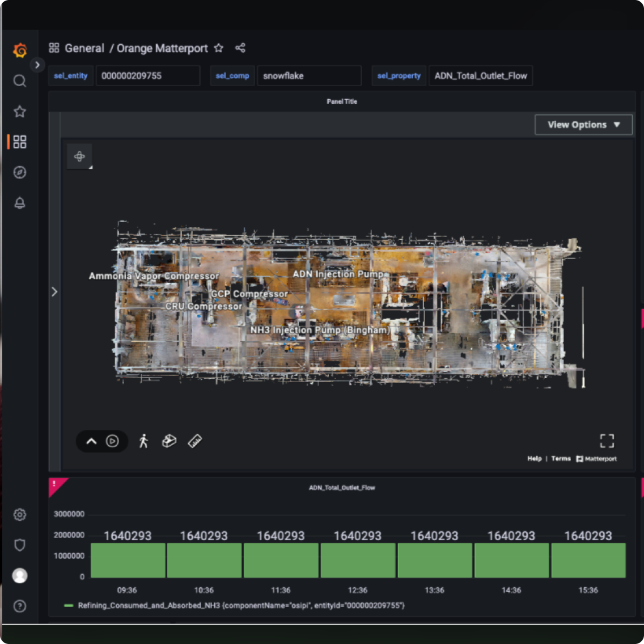Select the walk-through navigation mode icon

[x=143, y=441]
